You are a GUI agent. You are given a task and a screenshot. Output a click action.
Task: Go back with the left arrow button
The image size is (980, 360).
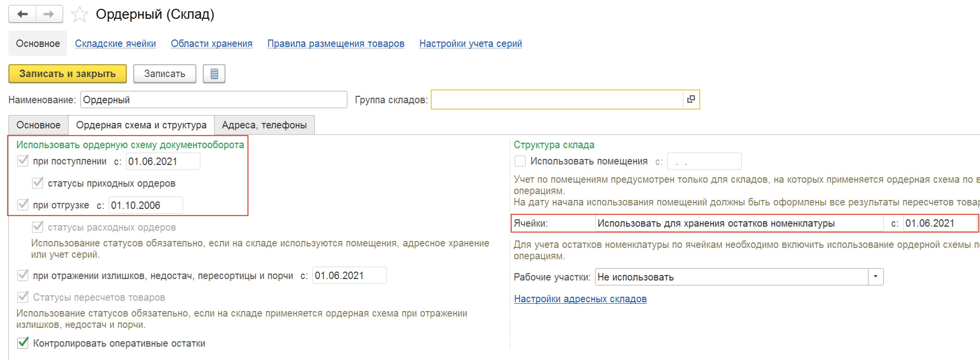[x=22, y=14]
